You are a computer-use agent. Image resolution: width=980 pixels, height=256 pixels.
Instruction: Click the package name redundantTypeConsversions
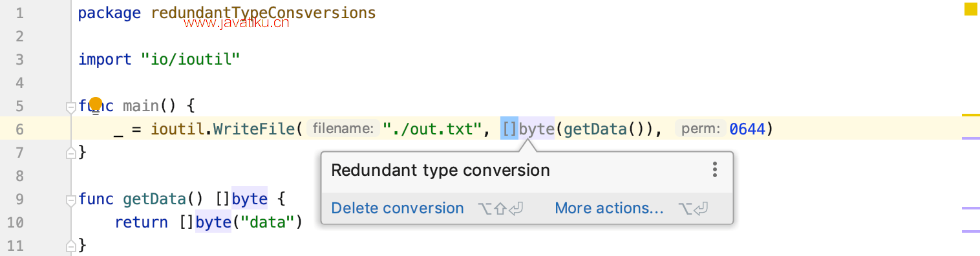pos(263,13)
